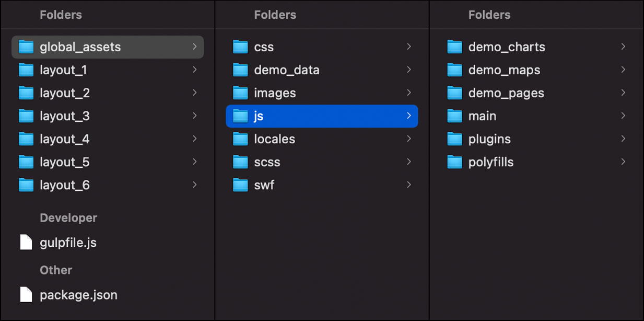The width and height of the screenshot is (644, 321).
Task: Click the Developer section header
Action: 68,218
